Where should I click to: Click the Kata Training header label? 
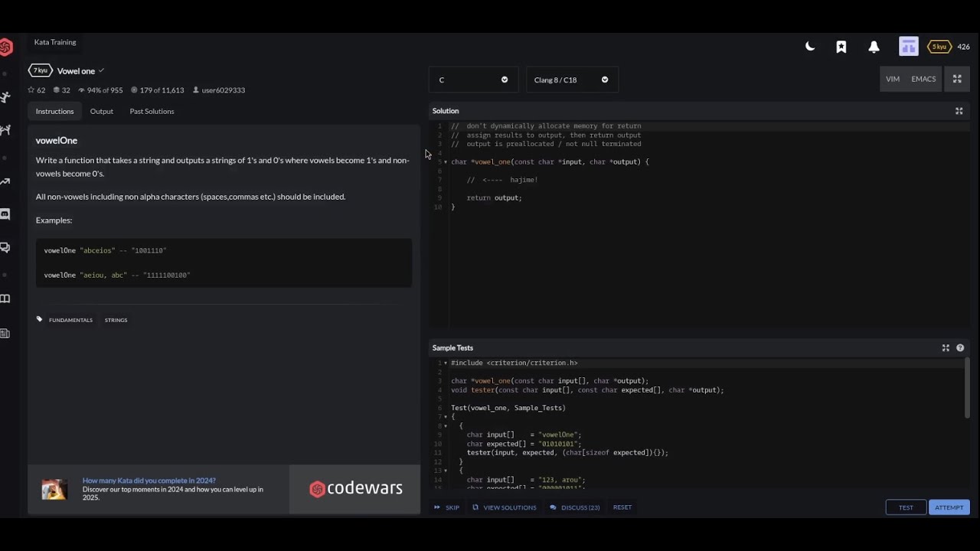tap(55, 42)
